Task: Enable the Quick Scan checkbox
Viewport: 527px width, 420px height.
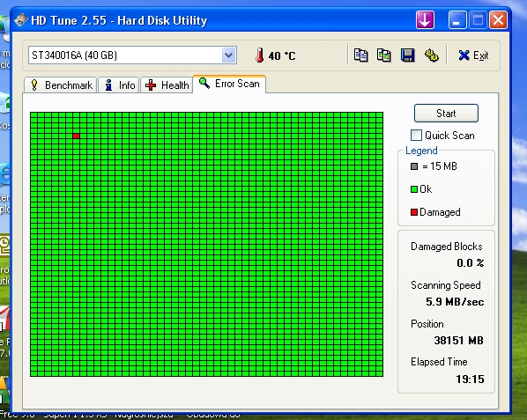Action: (x=416, y=136)
